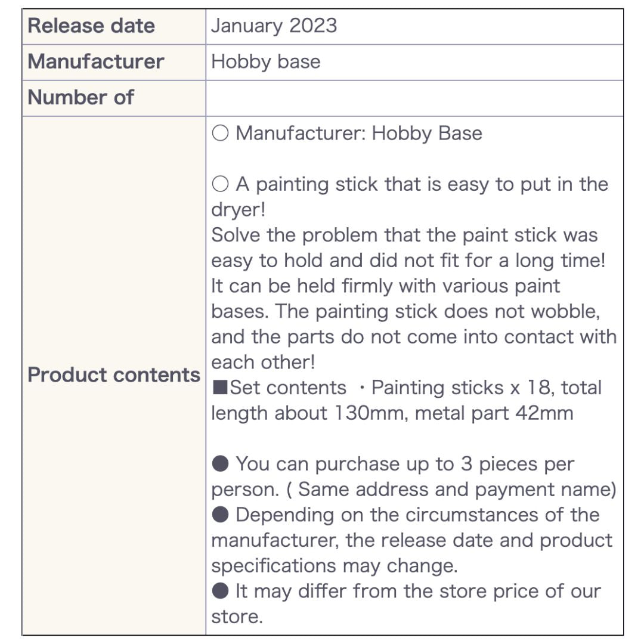Select the "January 2023" value cell
Screen dimensions: 644x644
[274, 26]
